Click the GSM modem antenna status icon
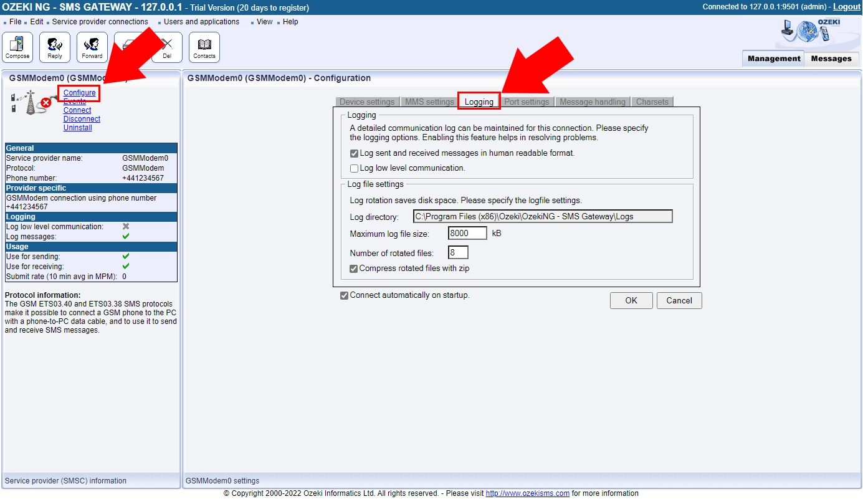This screenshot has height=504, width=863. pyautogui.click(x=31, y=102)
